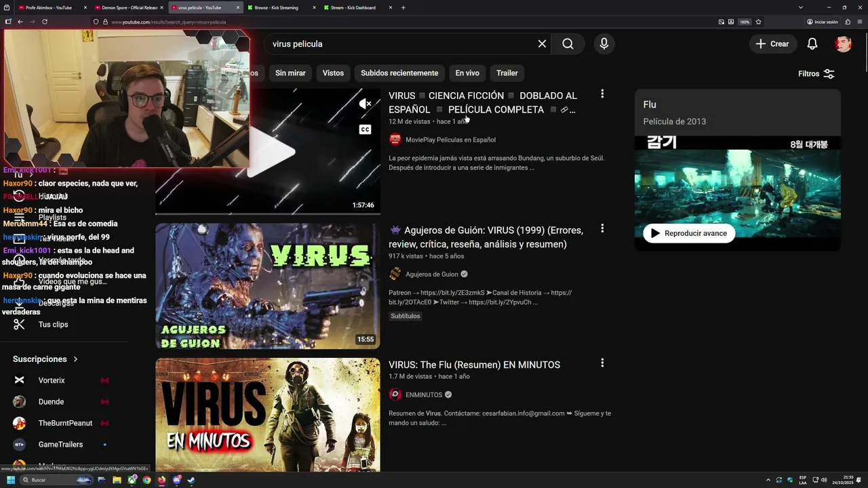
Task: Expand the Suscripciones section chevron
Action: 75,359
